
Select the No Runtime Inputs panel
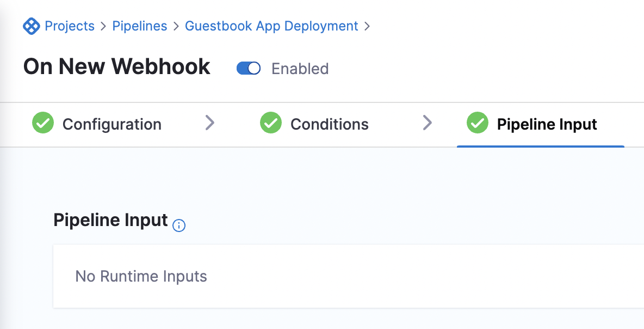[141, 276]
